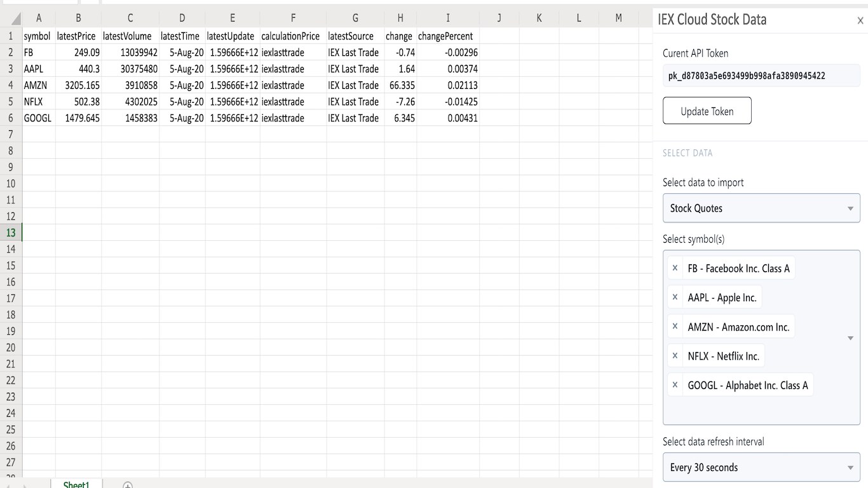
Task: Select column G header
Action: point(355,18)
